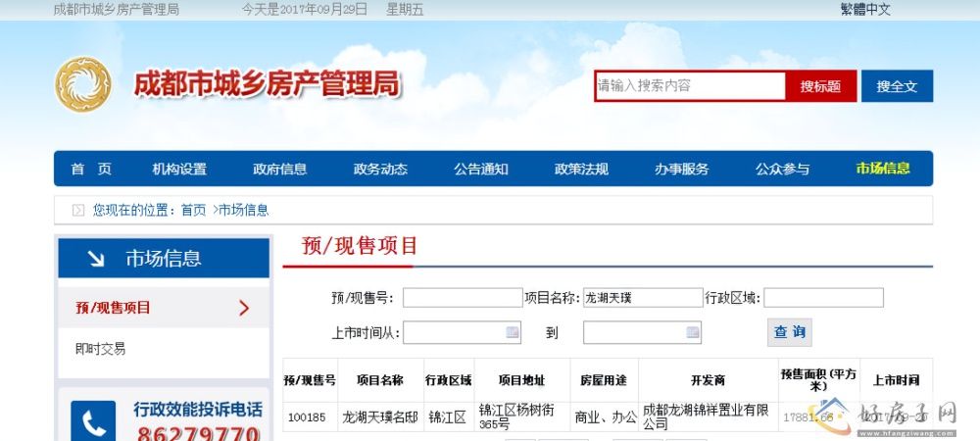
Task: Switch to the 市场信息 navigation tab
Action: (882, 169)
